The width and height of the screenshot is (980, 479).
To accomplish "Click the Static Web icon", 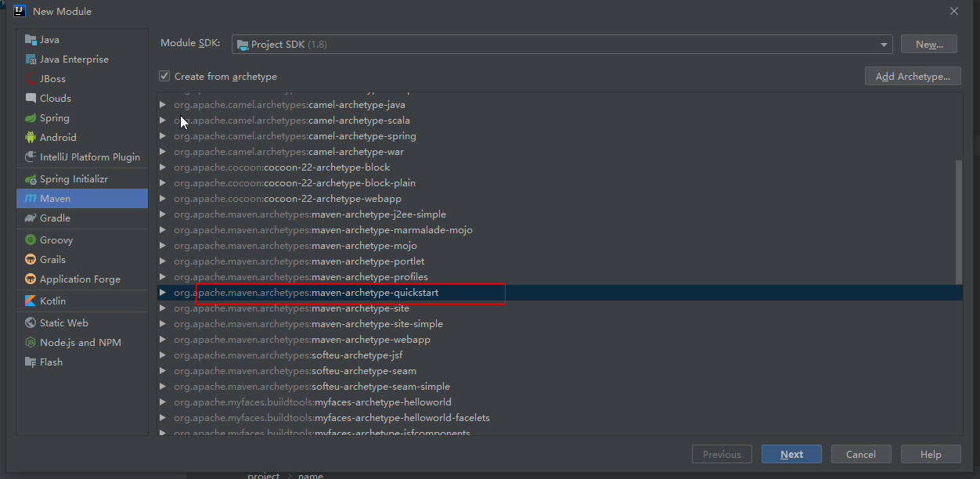I will pyautogui.click(x=31, y=323).
